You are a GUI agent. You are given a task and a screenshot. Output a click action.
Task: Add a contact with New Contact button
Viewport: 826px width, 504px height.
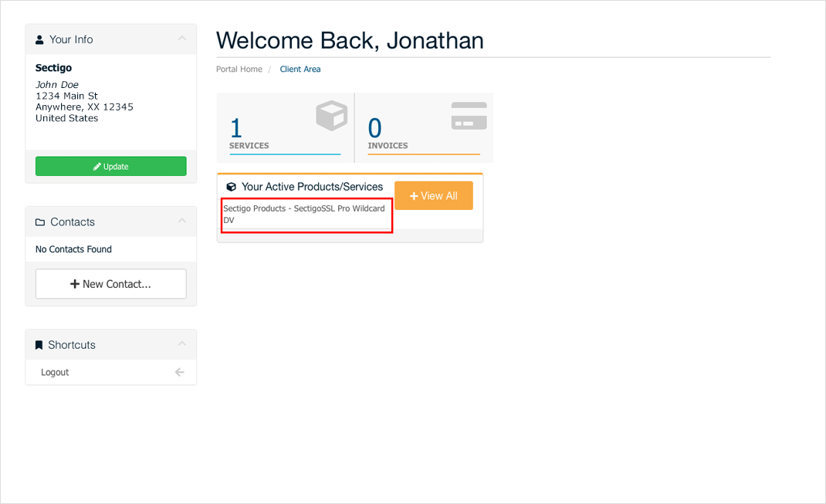coord(110,284)
